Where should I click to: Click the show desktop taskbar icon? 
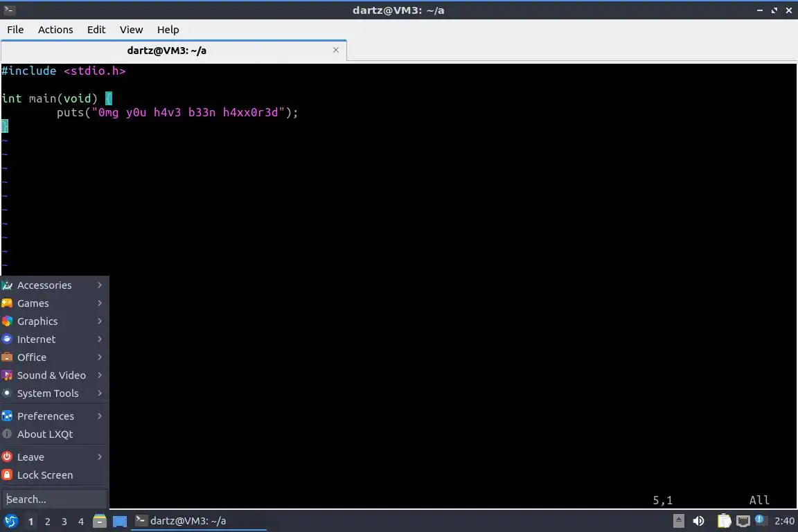coord(120,521)
